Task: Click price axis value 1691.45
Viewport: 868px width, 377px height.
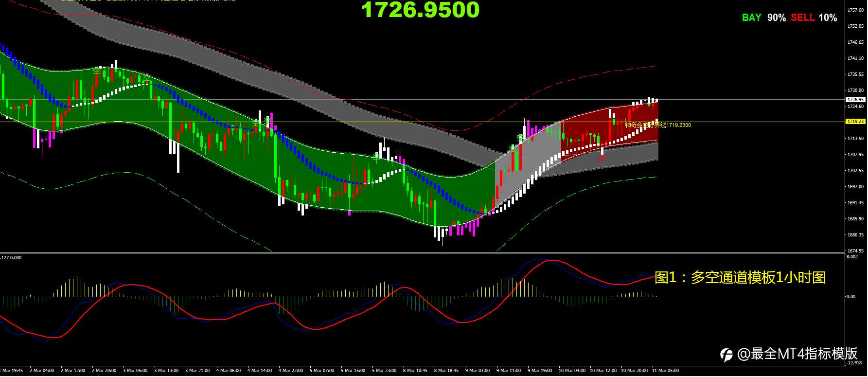Action: 855,203
